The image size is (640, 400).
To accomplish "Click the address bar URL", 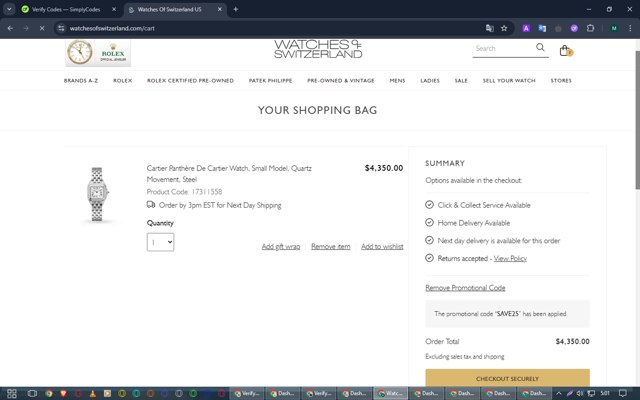I will (112, 28).
